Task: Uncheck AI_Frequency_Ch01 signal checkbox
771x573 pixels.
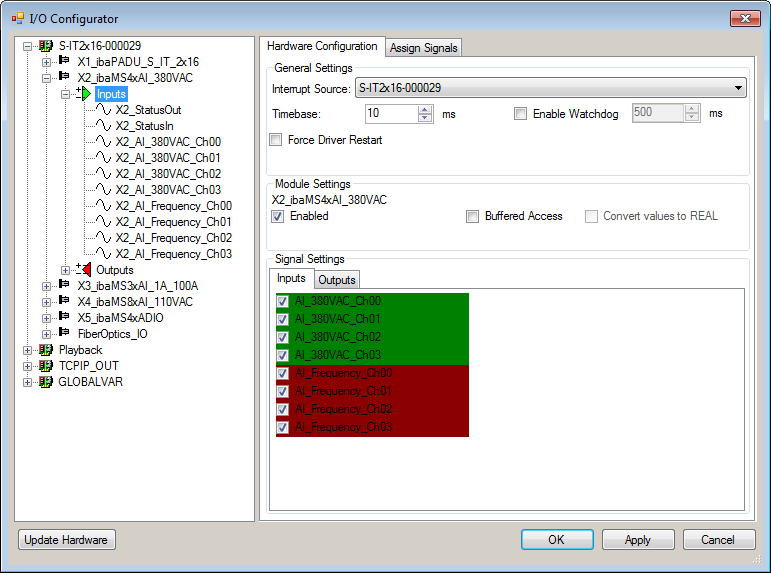Action: point(282,391)
